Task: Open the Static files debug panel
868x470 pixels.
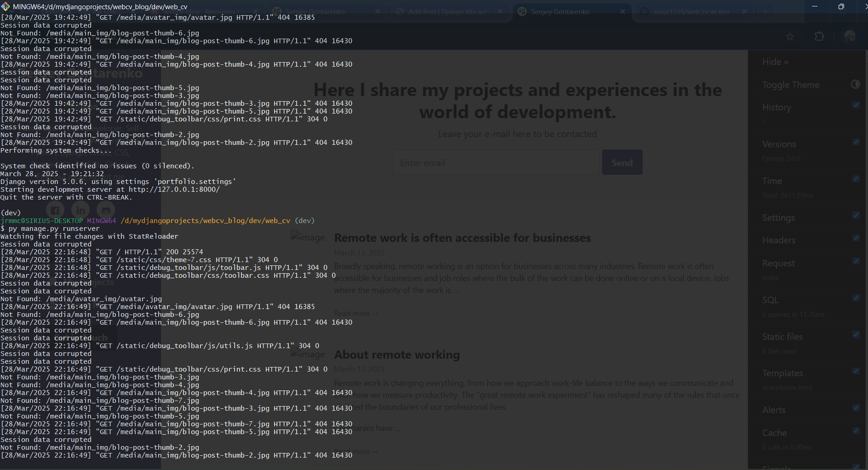Action: (x=782, y=337)
